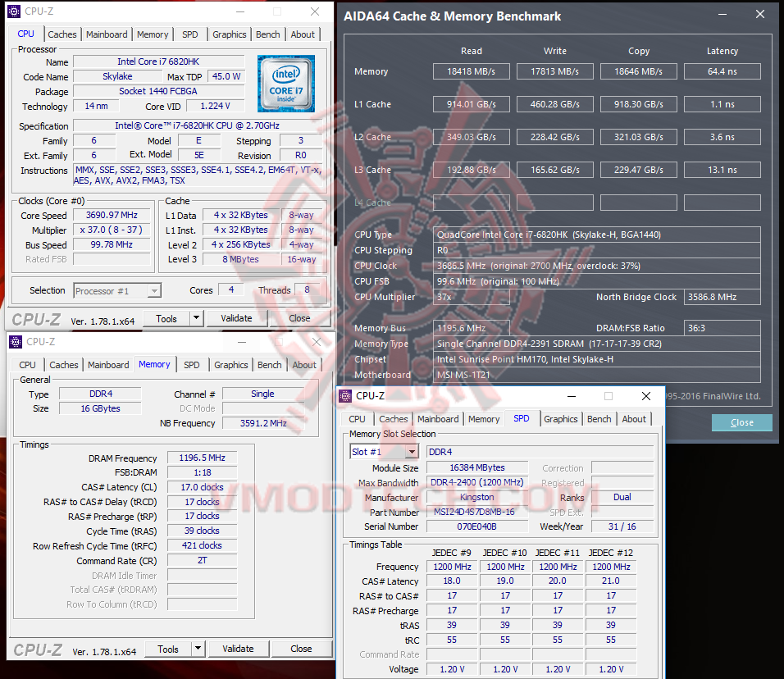Click the empty L4 Cache Read field
784x679 pixels.
(x=471, y=203)
